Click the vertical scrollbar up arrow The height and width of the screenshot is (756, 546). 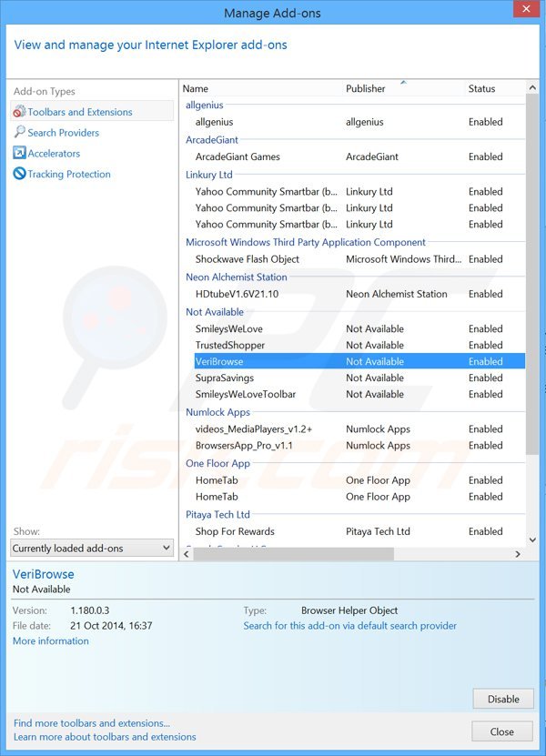pos(532,87)
